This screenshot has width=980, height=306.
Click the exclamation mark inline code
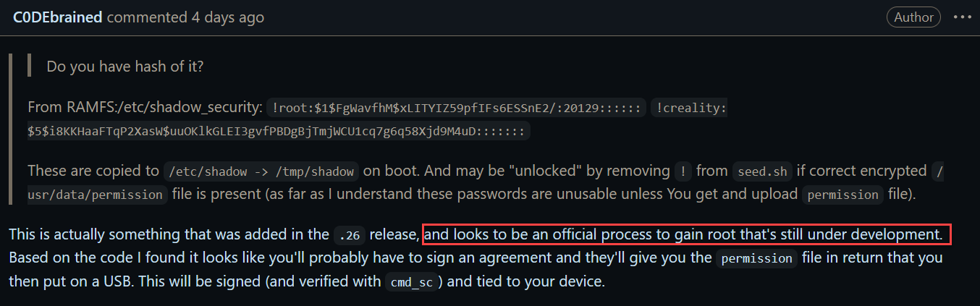[683, 171]
